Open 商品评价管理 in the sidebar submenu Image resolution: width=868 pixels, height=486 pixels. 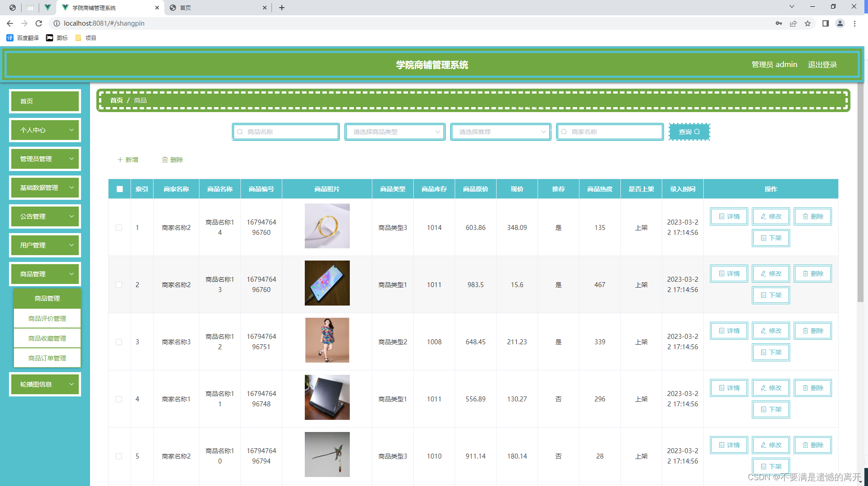pyautogui.click(x=47, y=319)
